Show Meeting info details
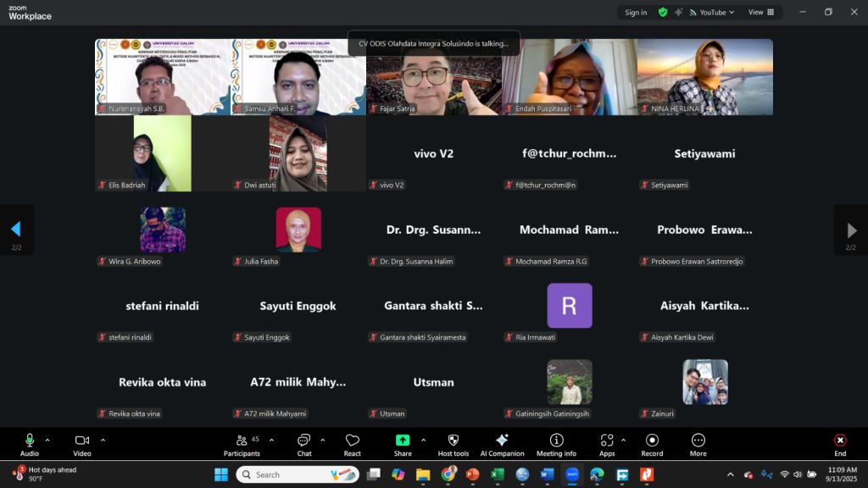This screenshot has height=488, width=868. click(556, 444)
